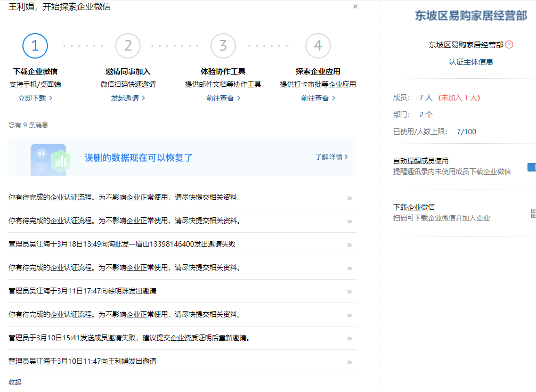This screenshot has height=392, width=536.
Task: Click 扫码可下载企业微信并加入企业 description
Action: click(442, 218)
